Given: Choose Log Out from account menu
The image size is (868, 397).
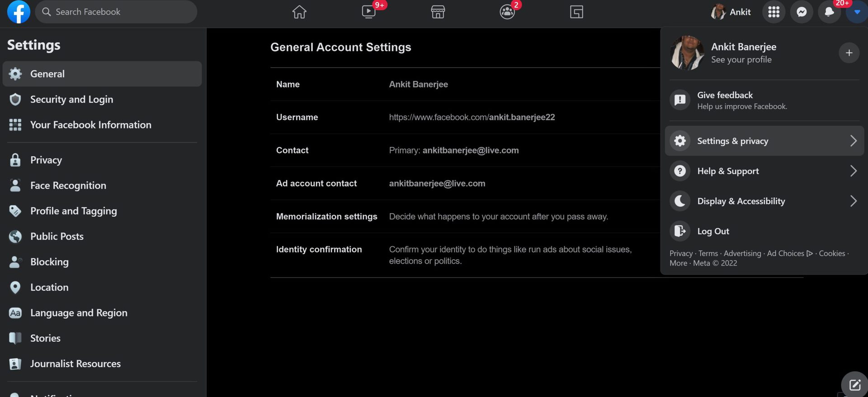Looking at the screenshot, I should click(764, 231).
